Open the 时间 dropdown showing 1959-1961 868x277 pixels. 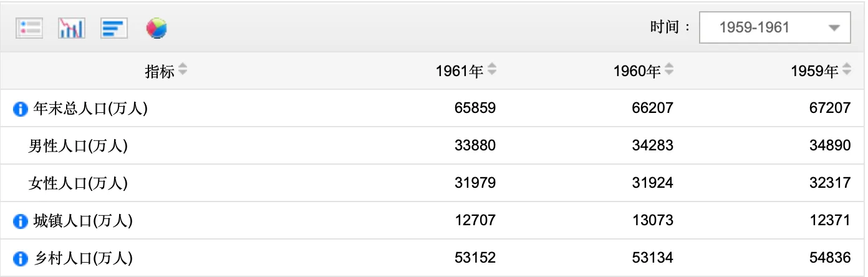click(774, 28)
